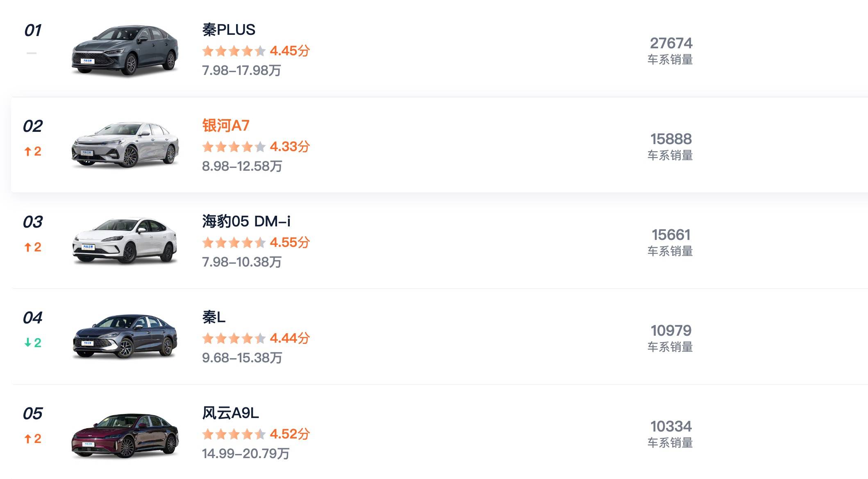
Task: Click the up arrow rank change for 银河A7
Action: pos(33,151)
